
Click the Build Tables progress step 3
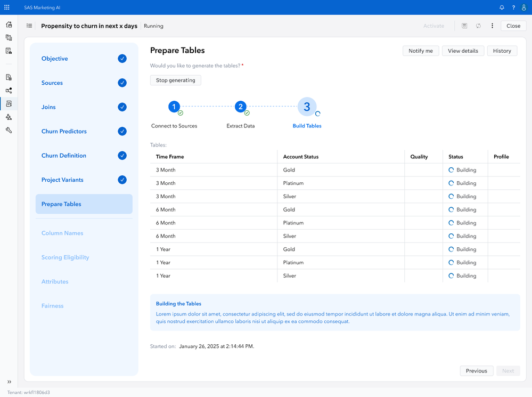(307, 107)
